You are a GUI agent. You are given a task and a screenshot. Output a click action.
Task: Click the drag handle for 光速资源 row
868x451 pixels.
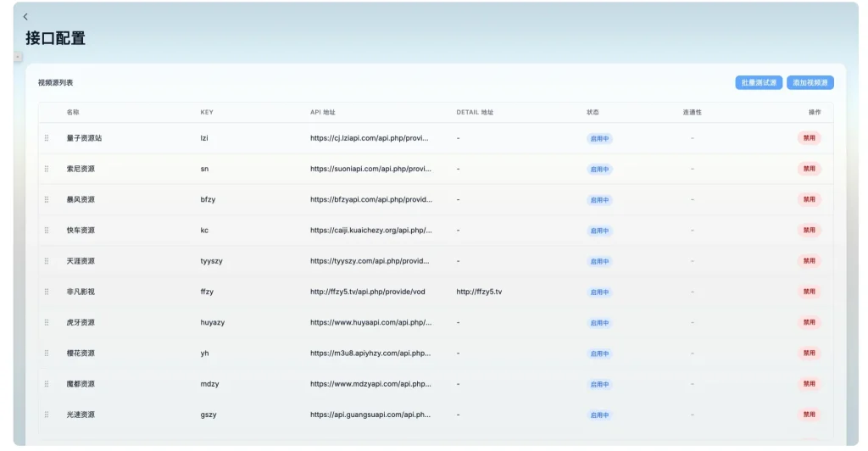(47, 415)
